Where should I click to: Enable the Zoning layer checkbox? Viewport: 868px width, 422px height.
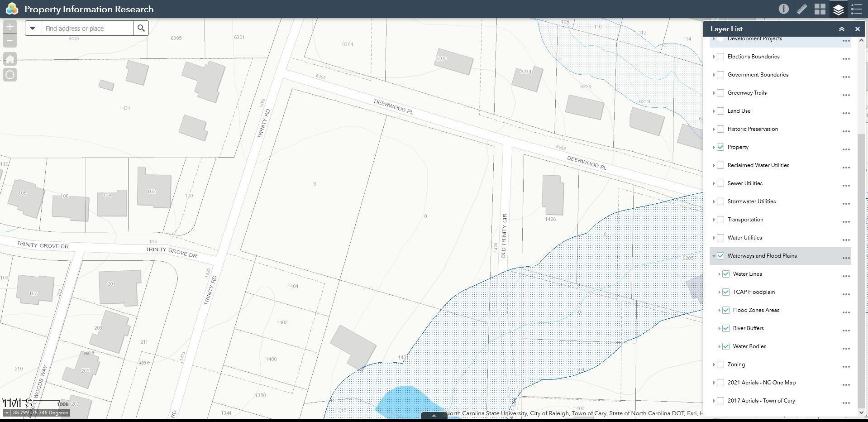tap(720, 364)
